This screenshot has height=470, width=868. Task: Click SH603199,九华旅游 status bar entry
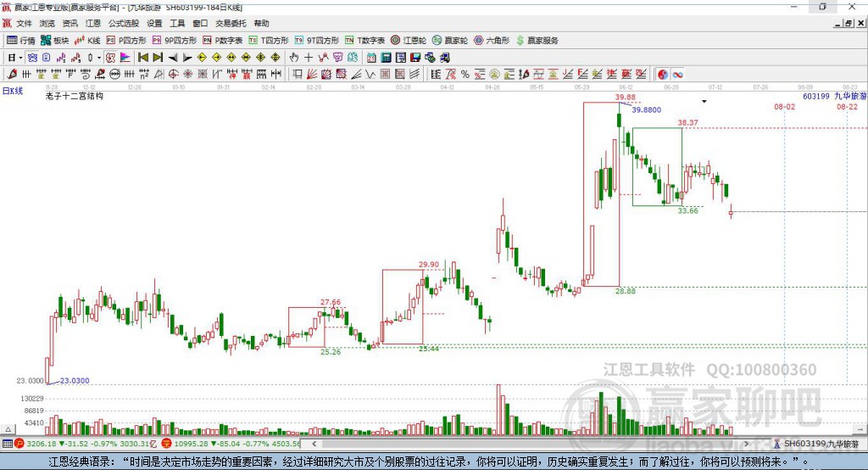(x=816, y=444)
